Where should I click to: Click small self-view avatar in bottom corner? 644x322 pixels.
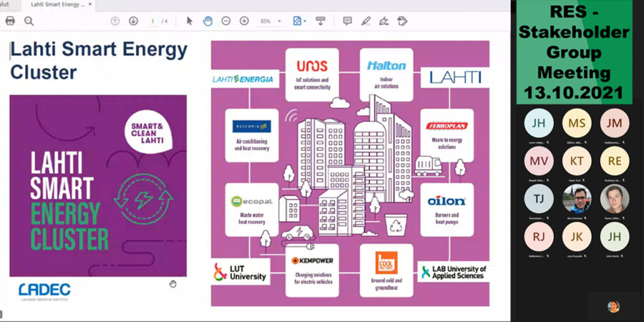click(x=614, y=306)
